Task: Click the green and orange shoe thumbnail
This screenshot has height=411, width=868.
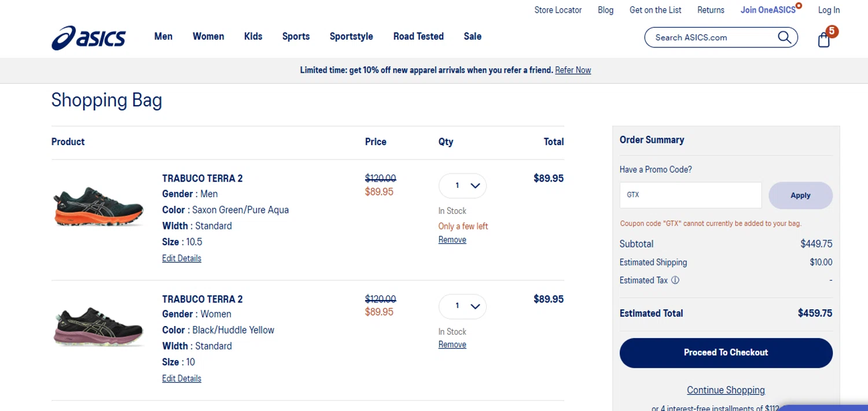Action: point(98,206)
